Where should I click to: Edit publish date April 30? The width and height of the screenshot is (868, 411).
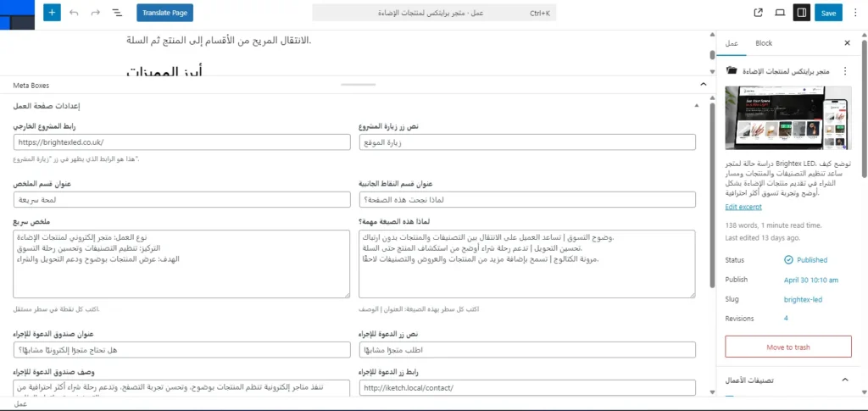[x=811, y=280]
